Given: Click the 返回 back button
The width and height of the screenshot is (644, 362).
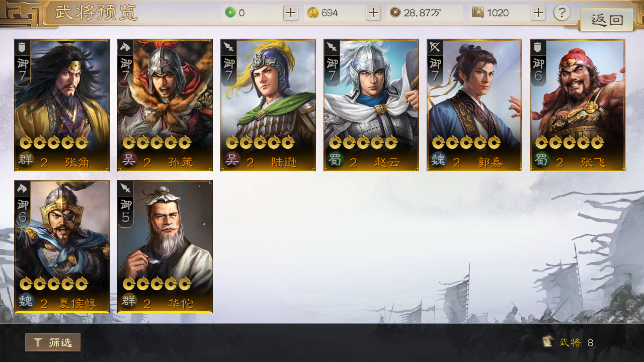Looking at the screenshot, I should coord(607,20).
